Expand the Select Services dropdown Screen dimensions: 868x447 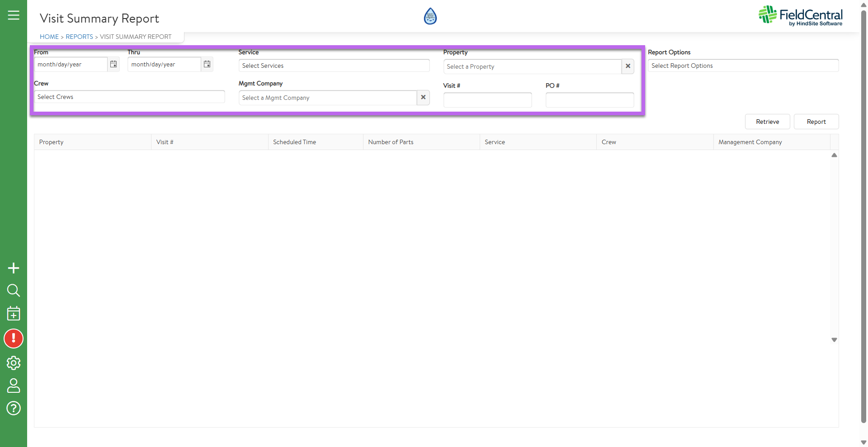334,66
